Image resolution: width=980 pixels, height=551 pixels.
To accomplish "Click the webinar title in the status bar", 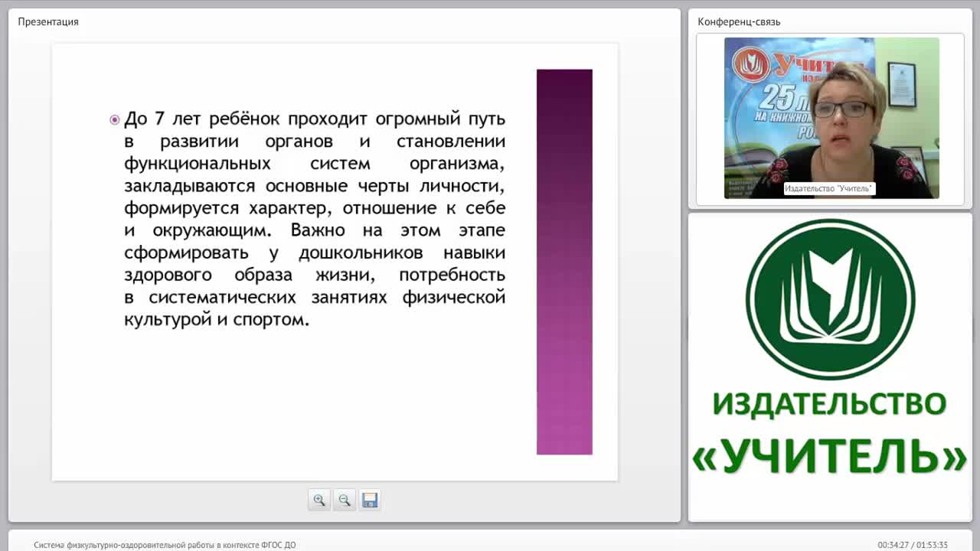I will click(x=165, y=545).
